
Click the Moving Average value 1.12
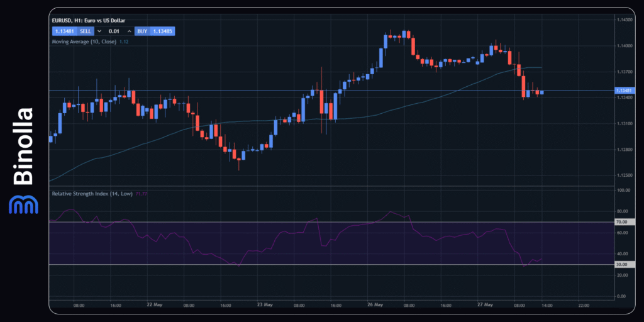click(x=124, y=42)
